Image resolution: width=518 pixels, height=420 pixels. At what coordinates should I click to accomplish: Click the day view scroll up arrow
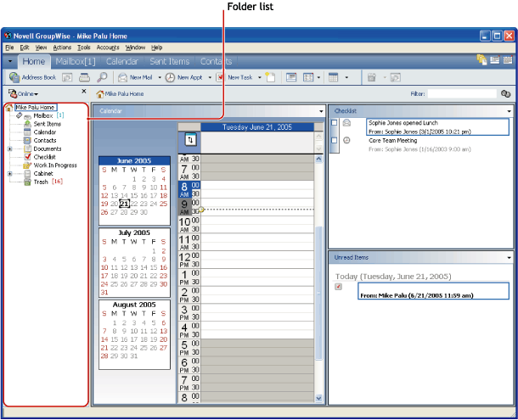318,160
